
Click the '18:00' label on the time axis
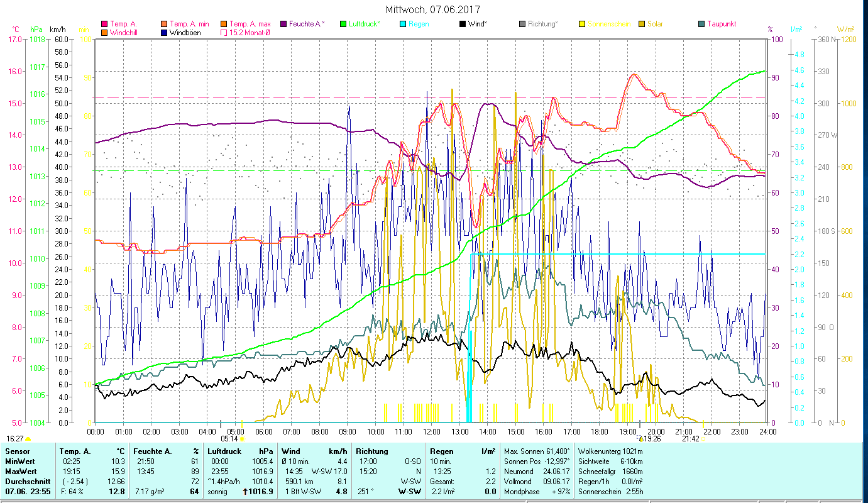click(600, 431)
